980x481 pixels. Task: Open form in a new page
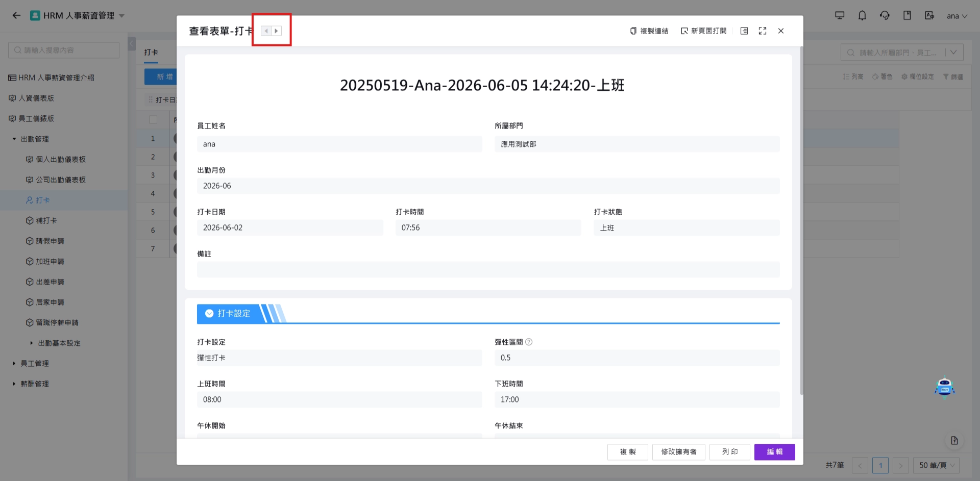coord(703,31)
